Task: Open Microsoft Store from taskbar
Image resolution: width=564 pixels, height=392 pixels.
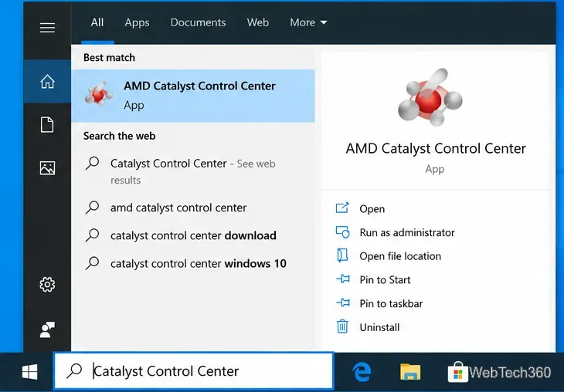Action: coord(457,373)
